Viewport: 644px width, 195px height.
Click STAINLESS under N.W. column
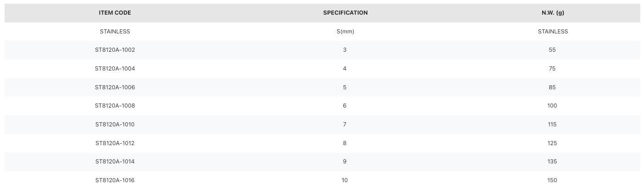pos(552,32)
